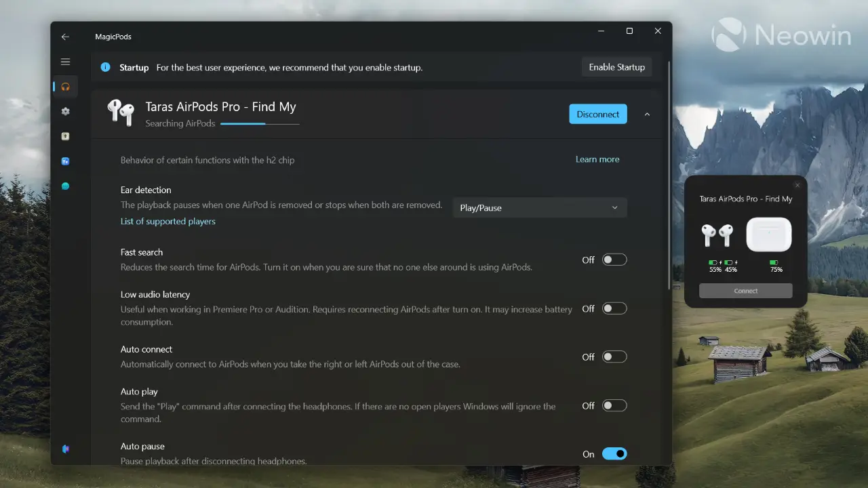
Task: Collapse the Taras AirPods Pro device panel
Action: [x=646, y=114]
